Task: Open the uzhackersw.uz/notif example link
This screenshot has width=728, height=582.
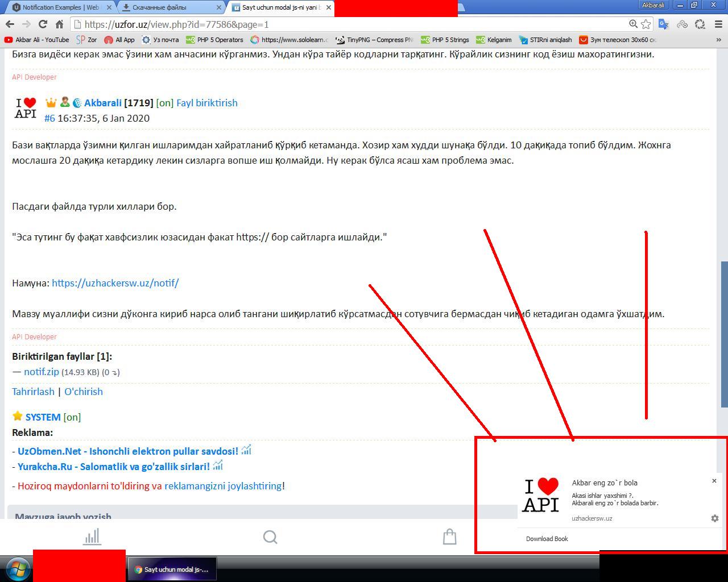Action: [115, 283]
